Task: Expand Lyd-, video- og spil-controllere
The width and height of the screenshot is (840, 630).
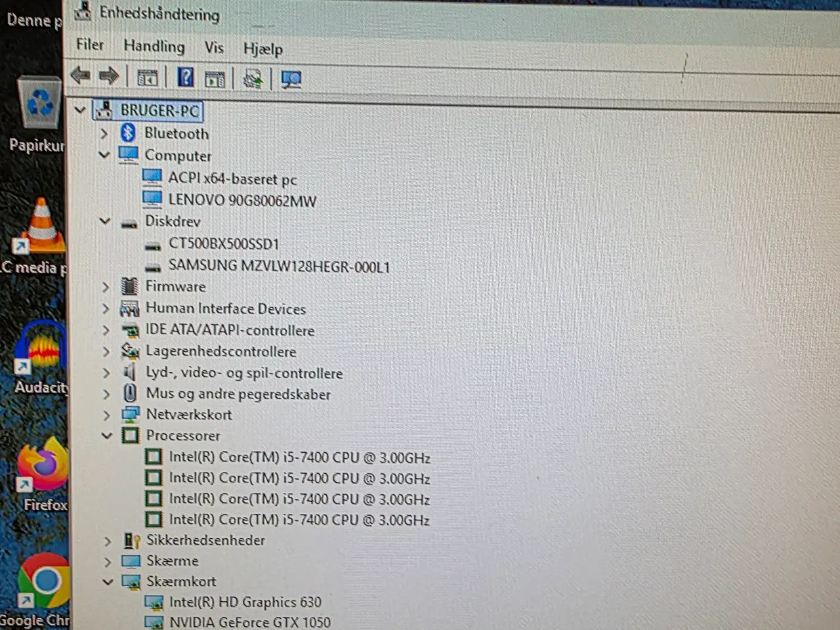Action: click(x=106, y=373)
